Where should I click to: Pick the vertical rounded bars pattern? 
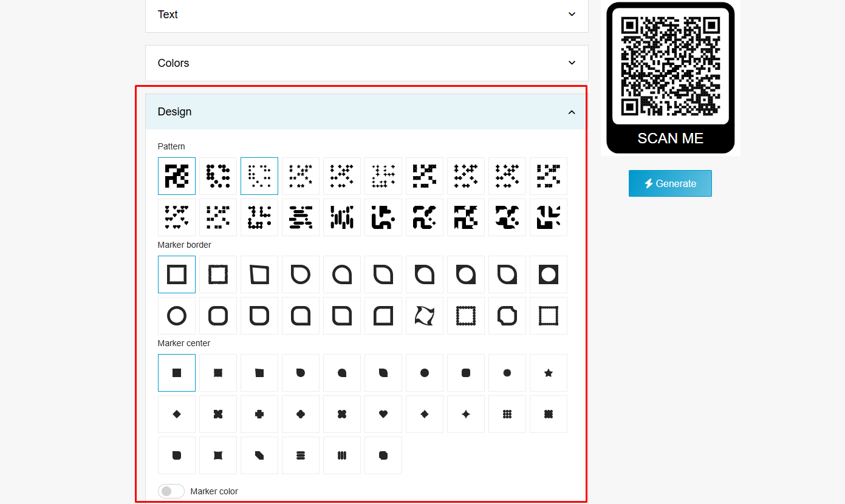tap(342, 217)
